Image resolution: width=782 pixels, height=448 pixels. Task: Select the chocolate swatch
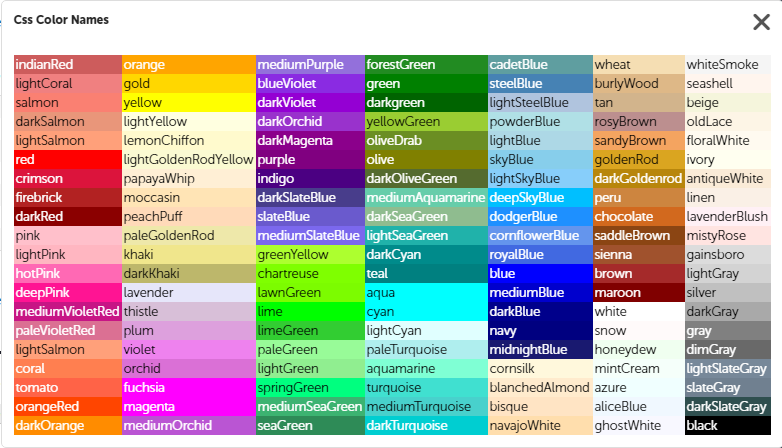tap(639, 217)
